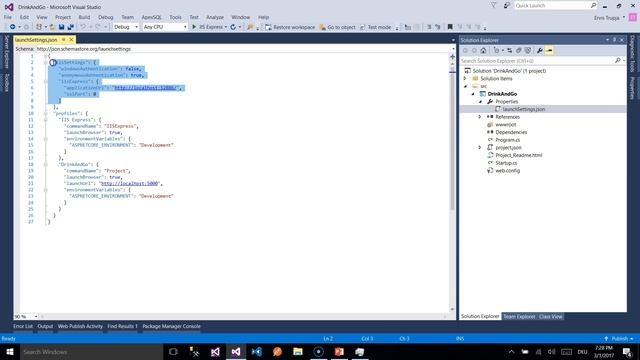The height and width of the screenshot is (360, 640).
Task: Open the Package Manager Console tab
Action: click(171, 326)
